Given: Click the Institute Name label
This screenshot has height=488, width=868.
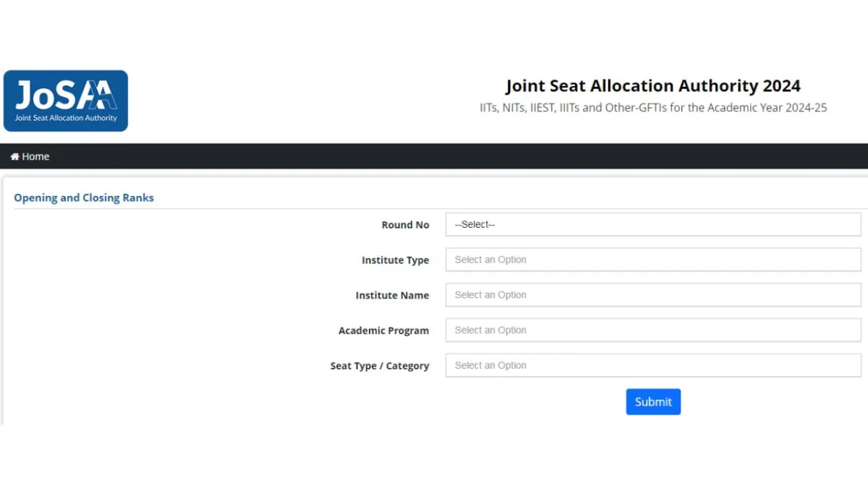Looking at the screenshot, I should 392,295.
